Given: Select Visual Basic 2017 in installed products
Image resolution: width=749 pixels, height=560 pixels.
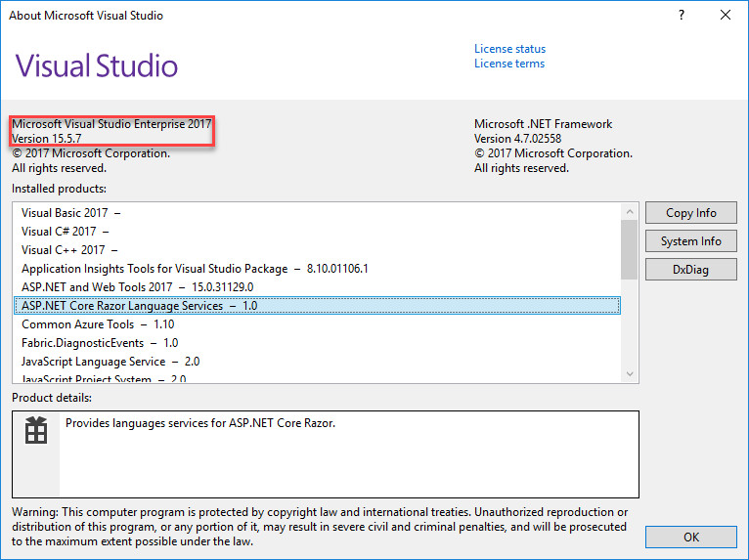Looking at the screenshot, I should [317, 213].
